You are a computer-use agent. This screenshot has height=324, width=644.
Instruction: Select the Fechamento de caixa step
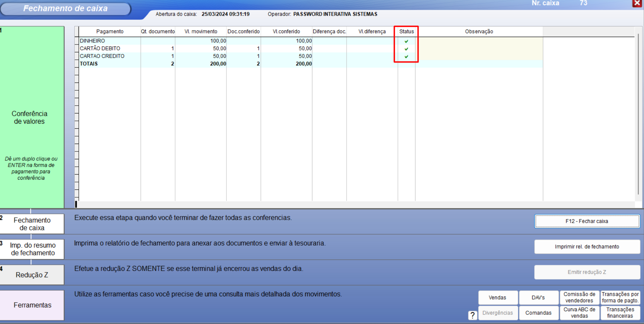point(32,224)
